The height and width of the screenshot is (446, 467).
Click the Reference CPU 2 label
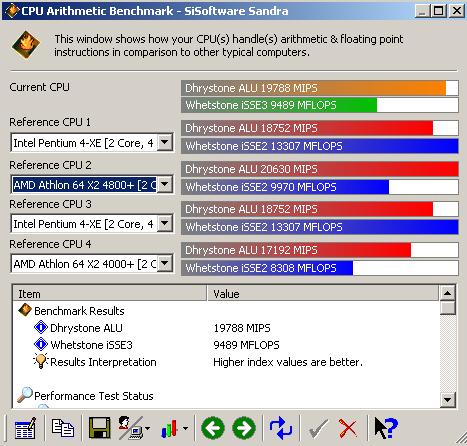click(50, 165)
